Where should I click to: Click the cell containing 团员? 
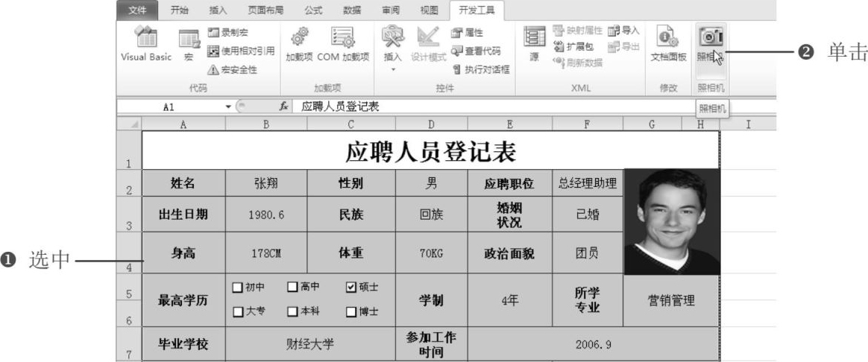(588, 253)
